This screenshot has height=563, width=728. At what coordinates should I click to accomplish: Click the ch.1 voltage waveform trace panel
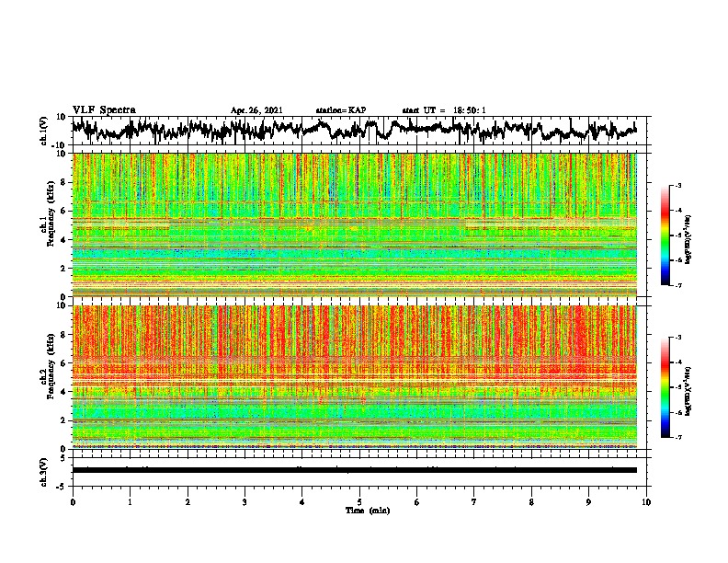point(358,131)
